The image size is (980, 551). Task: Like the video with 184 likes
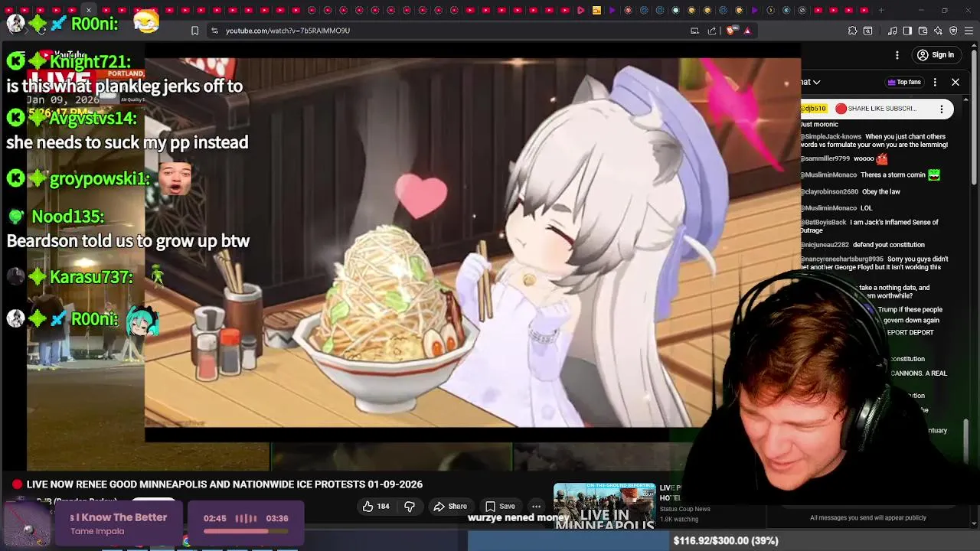(x=376, y=506)
